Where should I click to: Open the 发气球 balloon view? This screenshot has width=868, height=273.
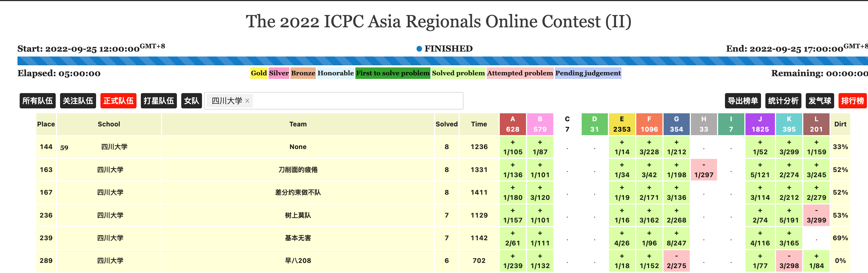pyautogui.click(x=820, y=101)
